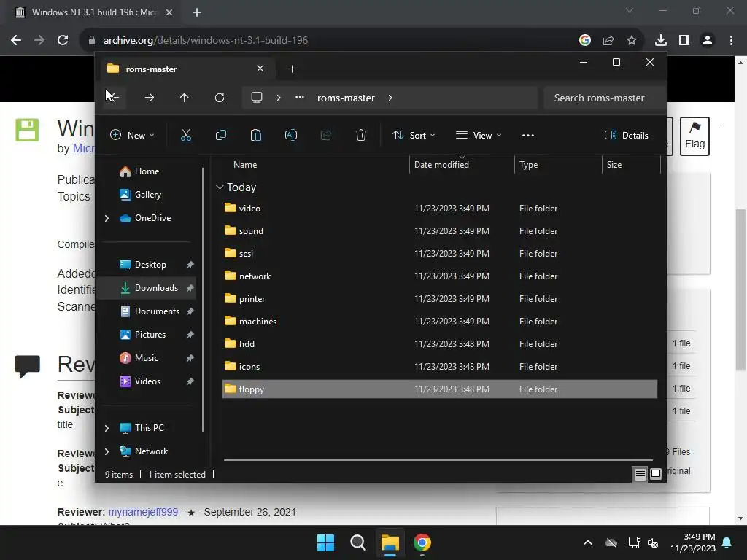Click Flag button on archive.org page
This screenshot has height=560, width=747.
point(694,136)
